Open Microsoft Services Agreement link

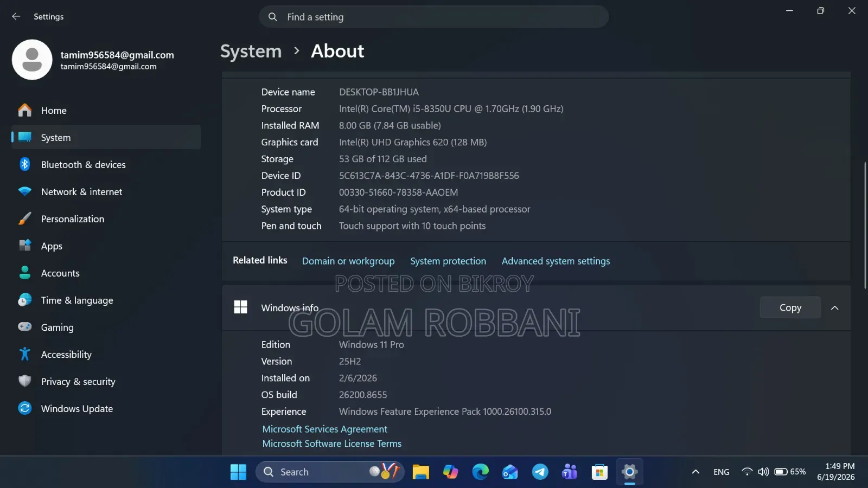(x=324, y=429)
